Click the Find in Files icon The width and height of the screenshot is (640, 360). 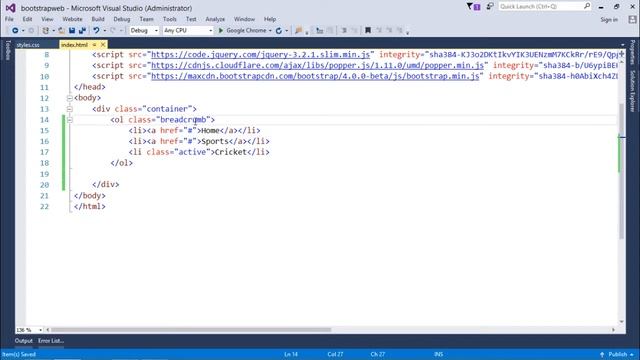pos(298,31)
